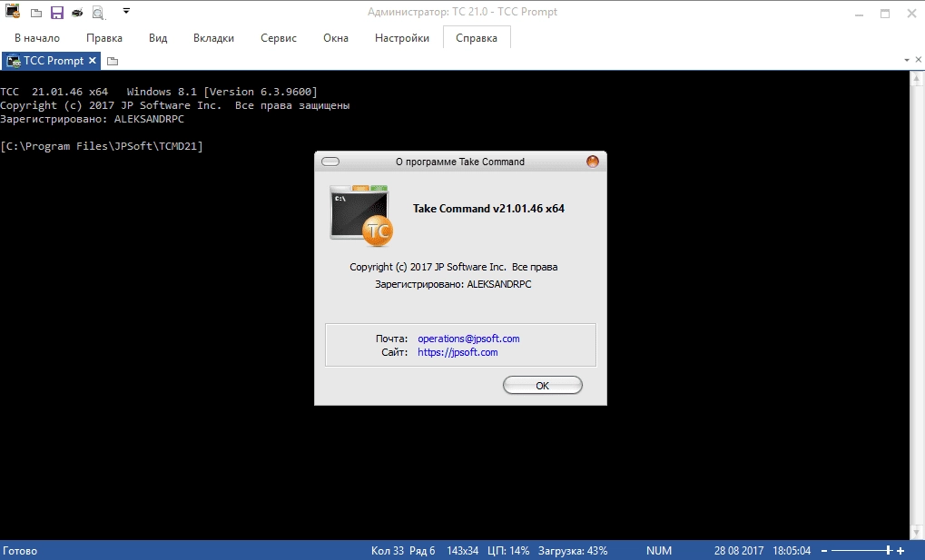Screen dimensions: 925x560
Task: Click the vertical scrollbar track of console
Action: (918, 307)
